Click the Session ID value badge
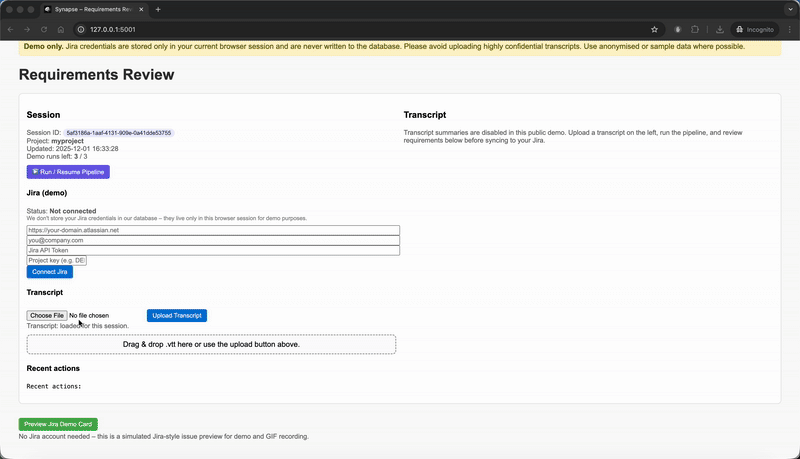The height and width of the screenshot is (459, 800). (118, 133)
